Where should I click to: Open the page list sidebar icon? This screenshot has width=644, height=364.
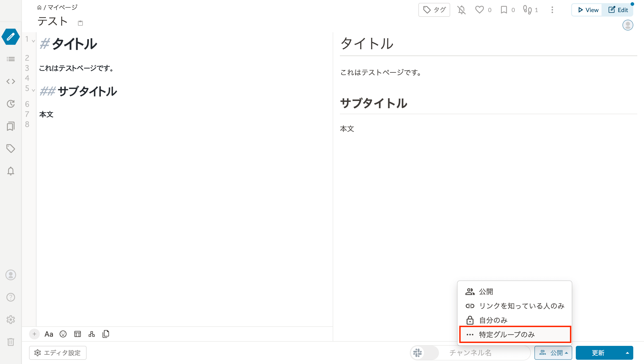(x=11, y=59)
